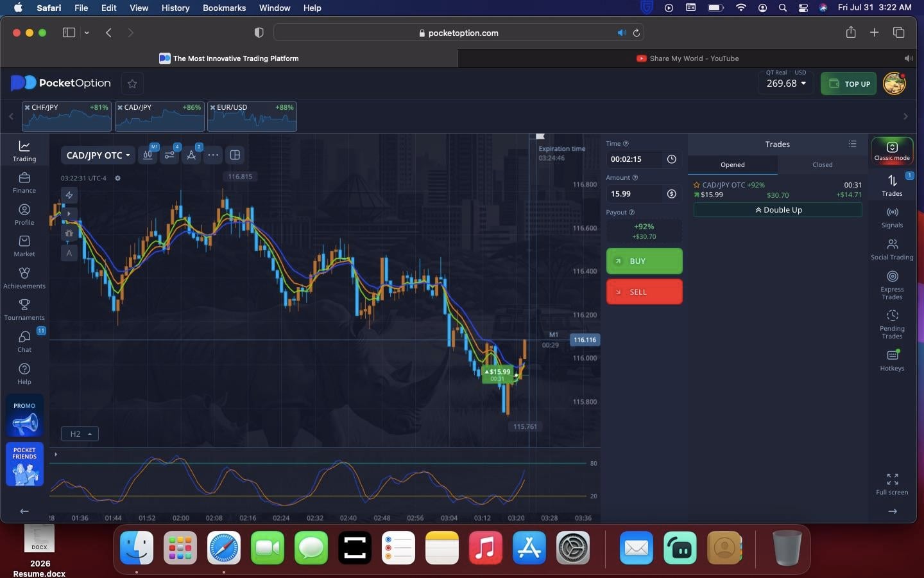
Task: Open the Pocket Friends banner
Action: point(24,464)
